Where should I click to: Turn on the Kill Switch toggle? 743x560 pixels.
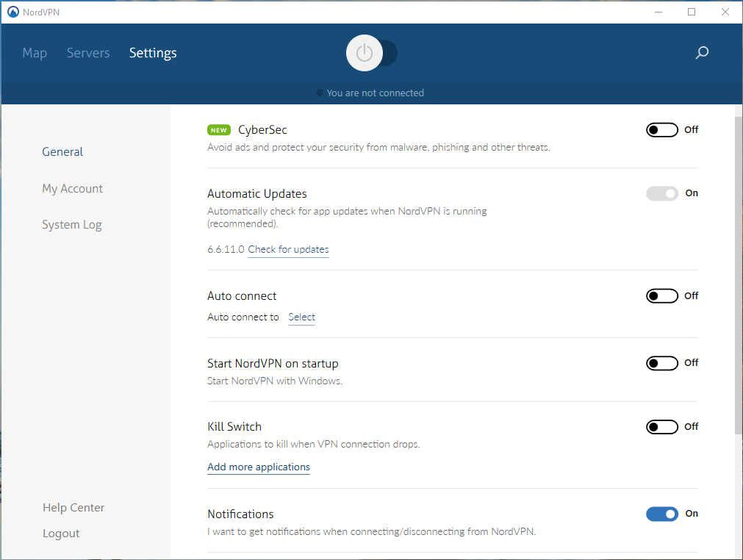[x=661, y=427]
